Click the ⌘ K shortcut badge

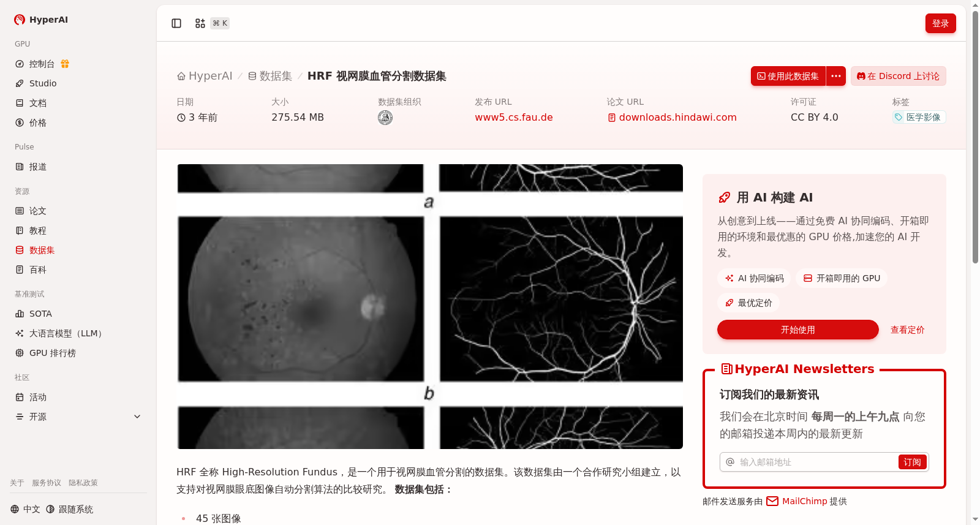(x=220, y=23)
